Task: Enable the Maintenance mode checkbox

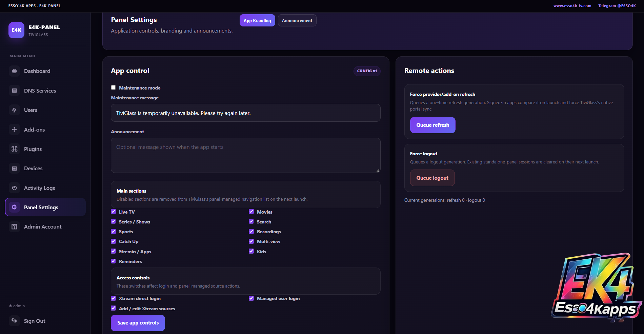Action: pyautogui.click(x=113, y=87)
